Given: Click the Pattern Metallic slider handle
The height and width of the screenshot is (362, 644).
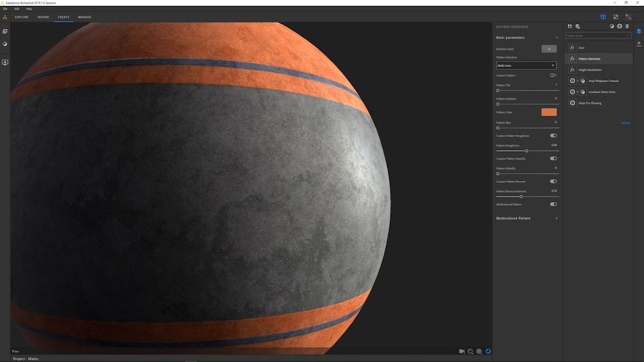Looking at the screenshot, I should pos(498,174).
